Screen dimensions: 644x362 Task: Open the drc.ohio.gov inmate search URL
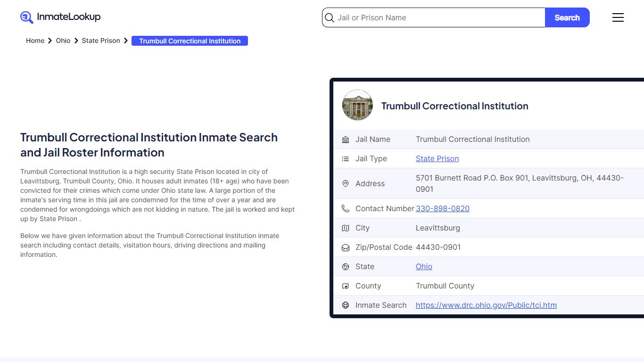pos(486,305)
